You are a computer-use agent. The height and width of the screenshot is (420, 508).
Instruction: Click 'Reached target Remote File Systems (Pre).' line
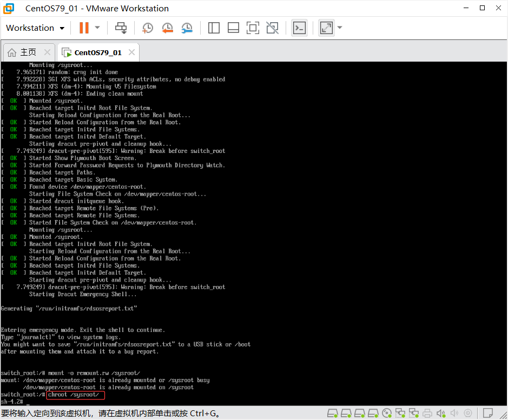[94, 208]
